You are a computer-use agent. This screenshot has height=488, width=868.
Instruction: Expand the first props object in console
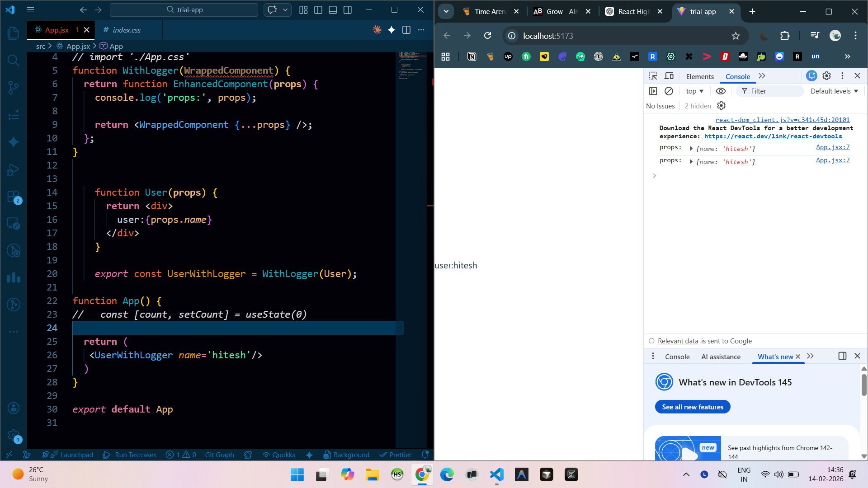coord(691,149)
